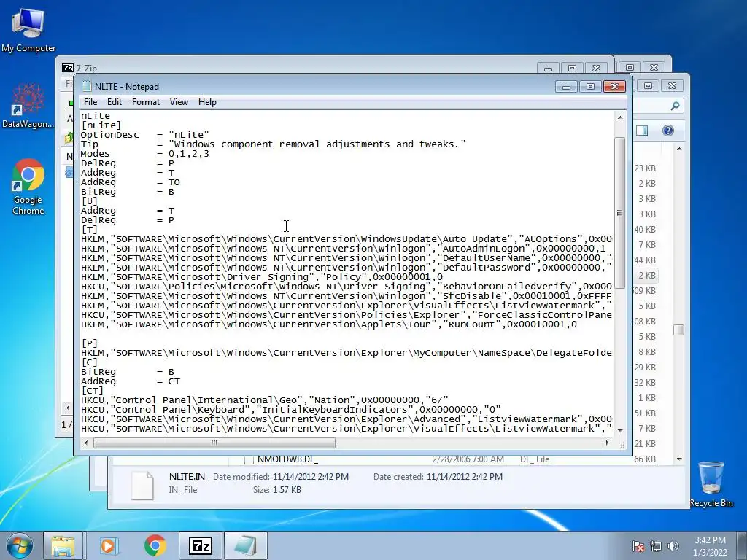The width and height of the screenshot is (747, 560).
Task: Click the Action Center flag tray icon
Action: (638, 546)
